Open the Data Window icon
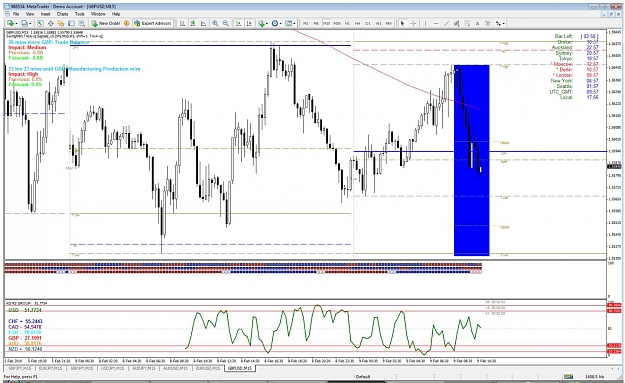This screenshot has width=625, height=383. point(51,23)
